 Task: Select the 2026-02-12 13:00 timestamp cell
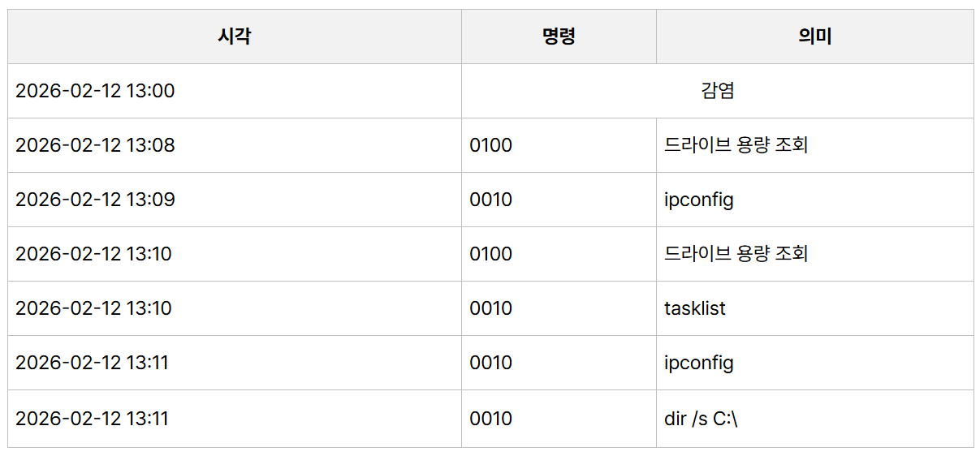[x=95, y=91]
